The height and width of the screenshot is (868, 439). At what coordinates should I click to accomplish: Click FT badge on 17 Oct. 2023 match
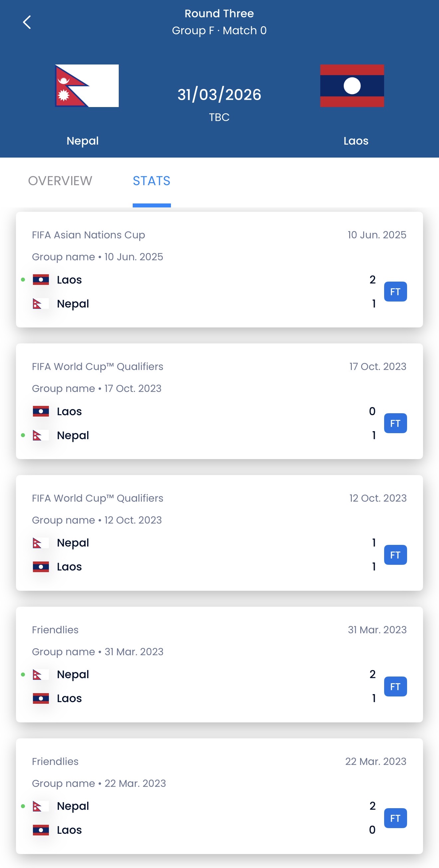coord(395,423)
